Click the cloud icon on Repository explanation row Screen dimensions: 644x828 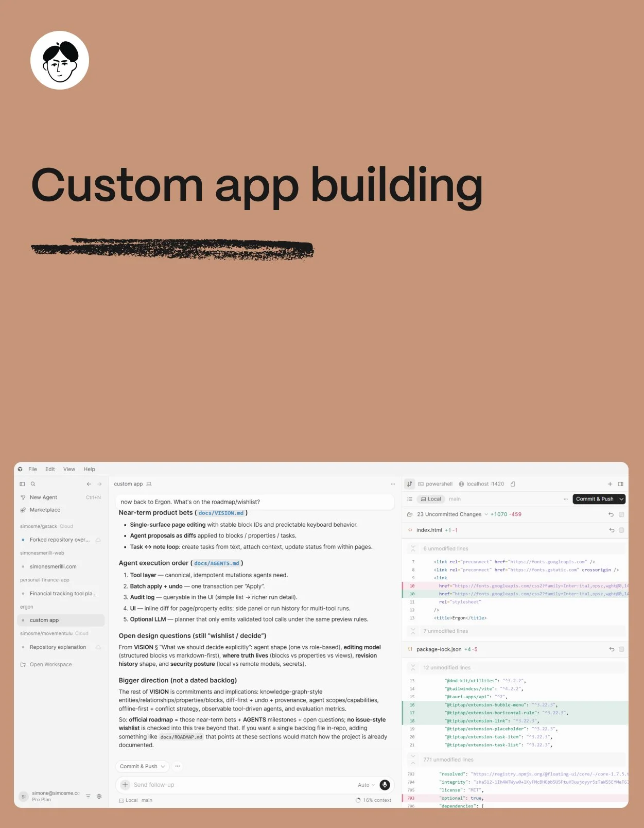tap(98, 647)
